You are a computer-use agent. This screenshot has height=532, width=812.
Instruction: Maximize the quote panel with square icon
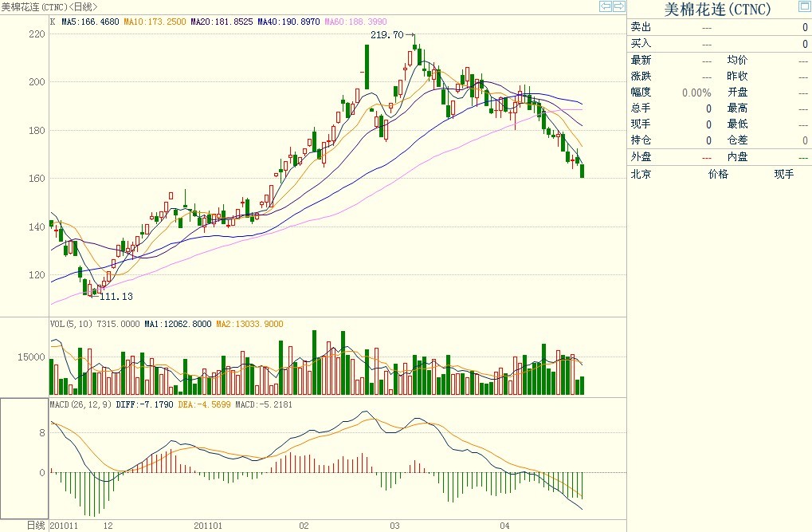(x=803, y=8)
